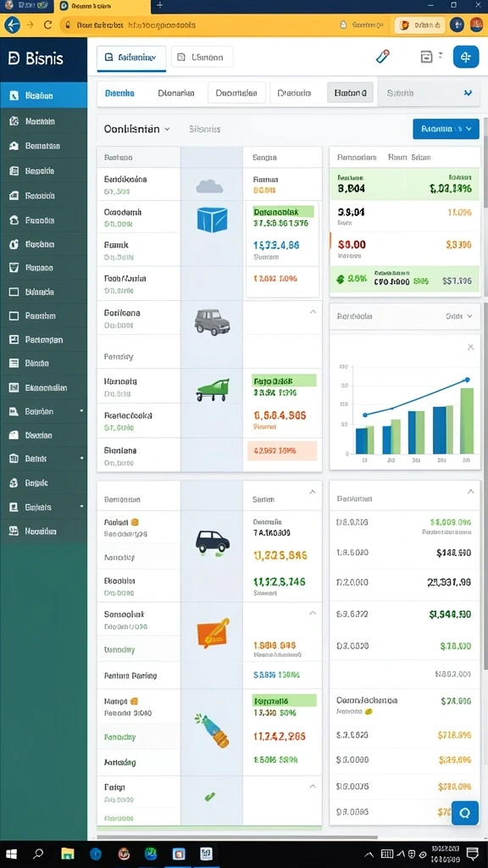Click the blue cube box icon
488x868 pixels.
[213, 220]
